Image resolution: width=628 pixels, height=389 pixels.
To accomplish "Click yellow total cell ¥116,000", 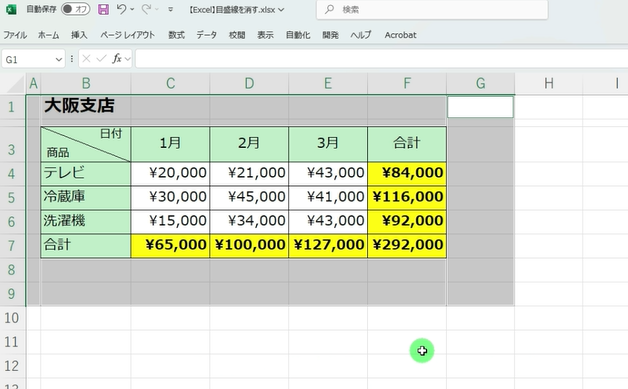I will pyautogui.click(x=407, y=198).
